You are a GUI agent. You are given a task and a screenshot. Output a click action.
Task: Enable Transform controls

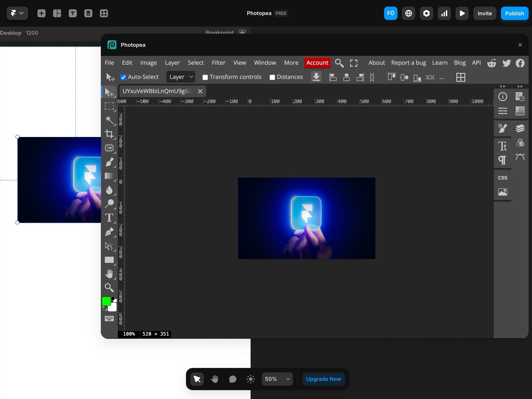coord(205,77)
